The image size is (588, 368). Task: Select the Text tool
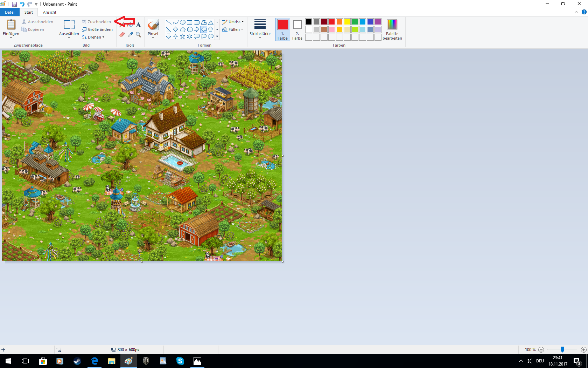(x=139, y=25)
